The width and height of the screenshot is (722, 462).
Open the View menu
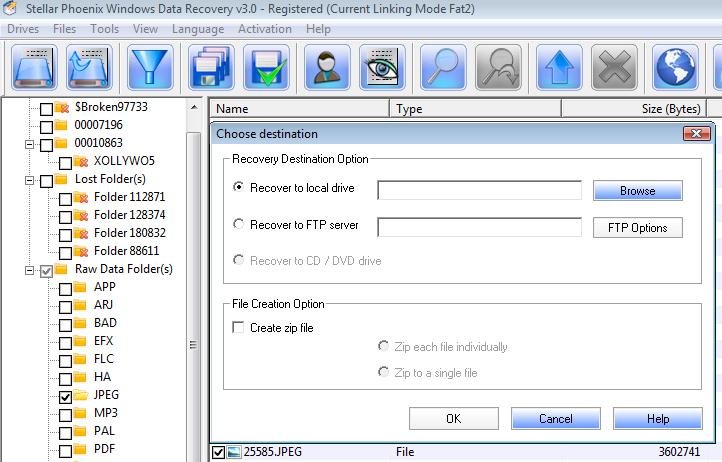point(146,29)
